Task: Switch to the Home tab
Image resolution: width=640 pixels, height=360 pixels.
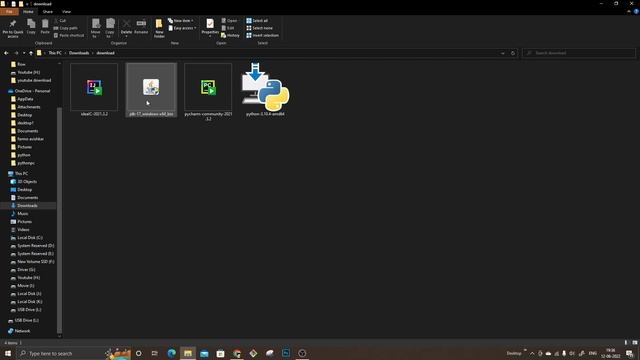Action: (x=28, y=12)
